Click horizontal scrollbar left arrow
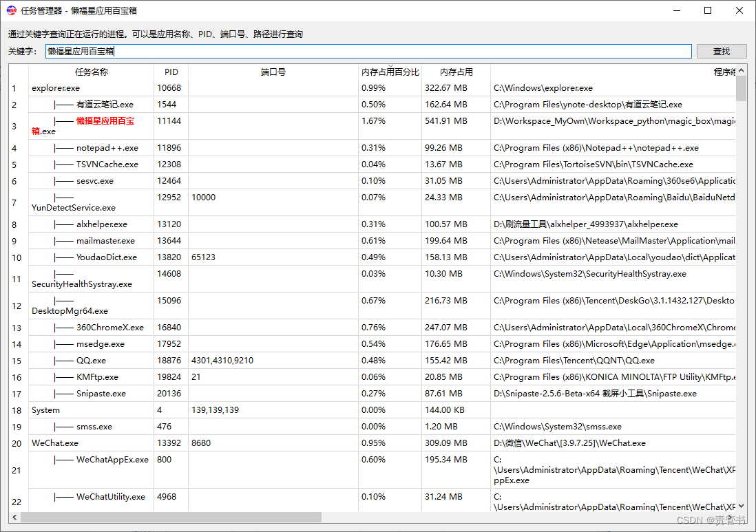Image resolution: width=756 pixels, height=532 pixels. 14,517
